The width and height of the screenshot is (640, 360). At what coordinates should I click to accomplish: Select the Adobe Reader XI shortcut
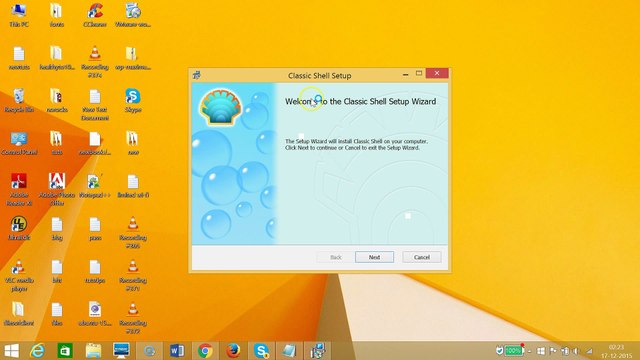pos(19,190)
